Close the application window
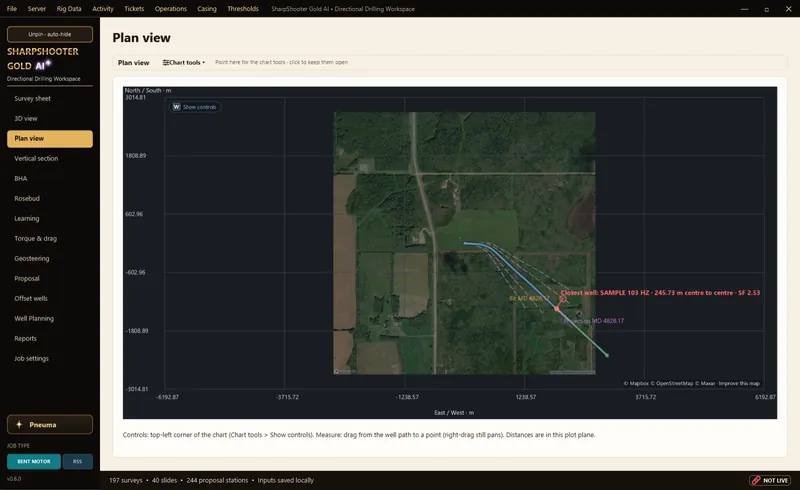 click(788, 9)
